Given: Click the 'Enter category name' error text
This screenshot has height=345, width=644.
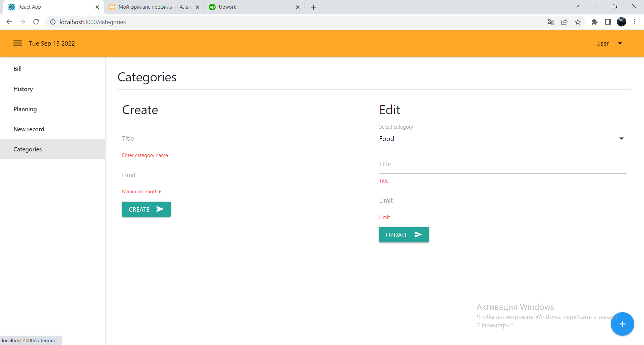Looking at the screenshot, I should click(x=145, y=155).
